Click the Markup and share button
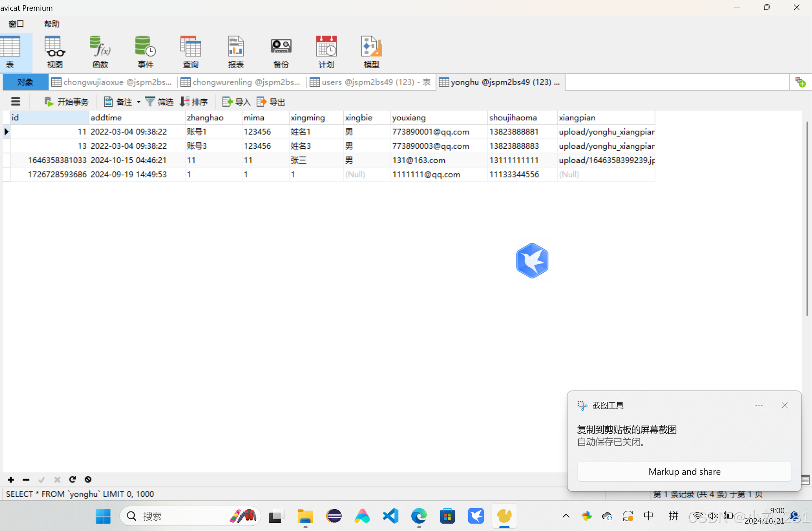 tap(684, 472)
